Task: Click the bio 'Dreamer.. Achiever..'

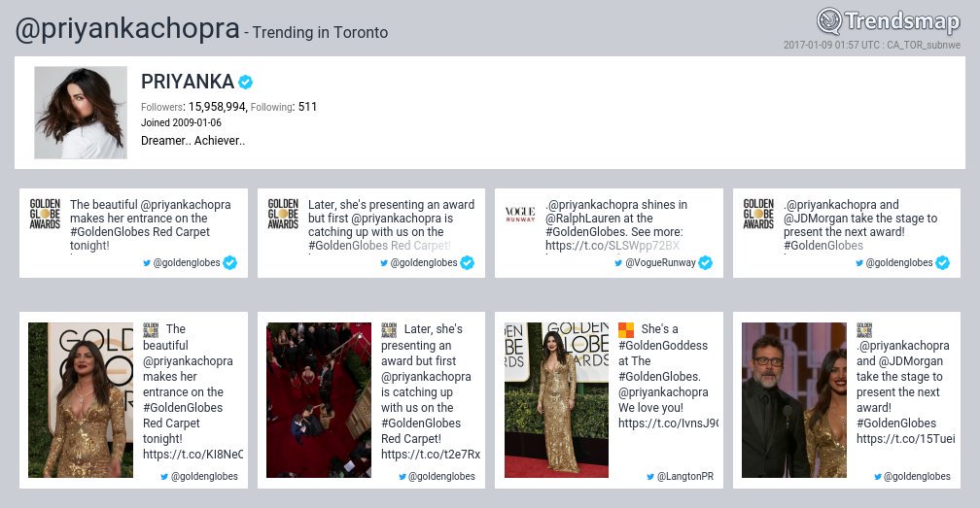Action: point(193,141)
